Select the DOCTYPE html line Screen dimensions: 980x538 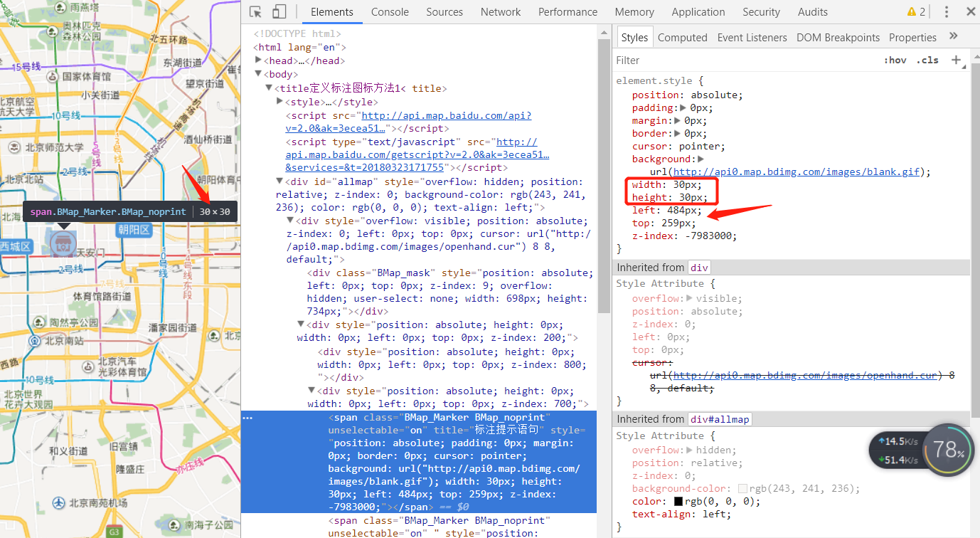tap(297, 33)
